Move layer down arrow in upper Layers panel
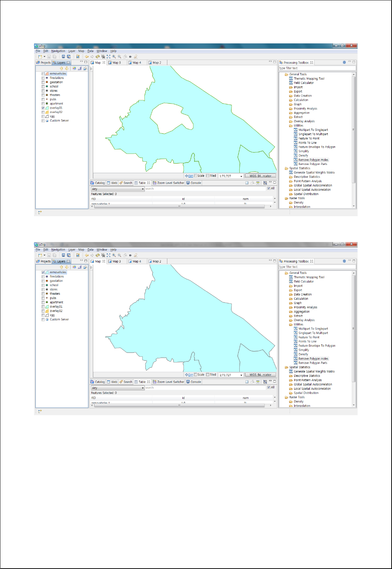Viewport: 392px width, 569px height. coord(67,68)
